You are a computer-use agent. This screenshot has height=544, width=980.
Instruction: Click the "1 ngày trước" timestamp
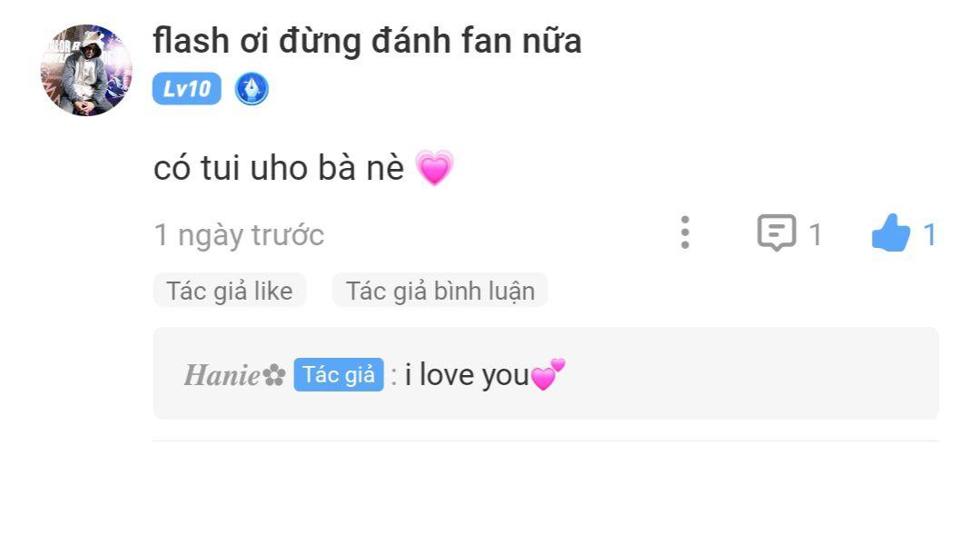pos(239,235)
